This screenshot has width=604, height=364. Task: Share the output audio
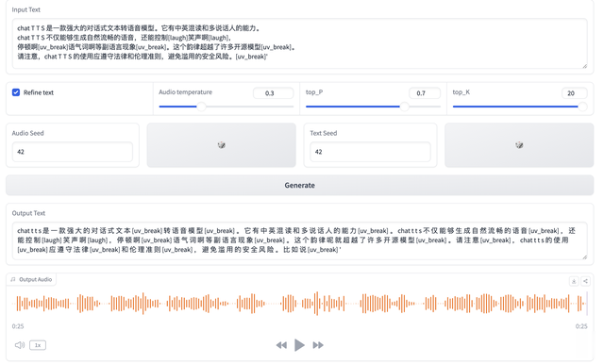tap(585, 281)
